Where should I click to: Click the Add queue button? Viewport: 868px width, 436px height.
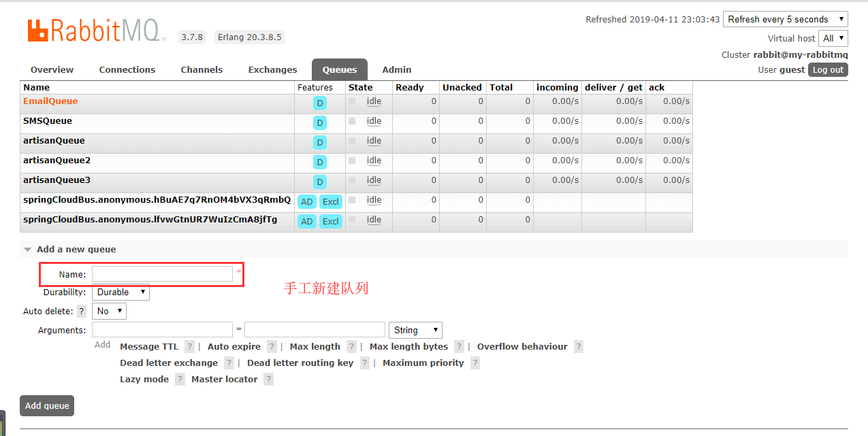click(47, 405)
